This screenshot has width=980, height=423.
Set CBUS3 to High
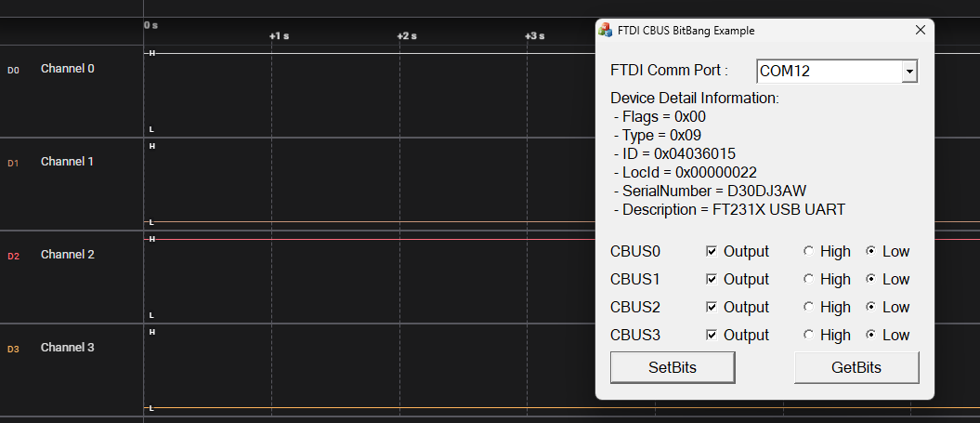[x=808, y=335]
